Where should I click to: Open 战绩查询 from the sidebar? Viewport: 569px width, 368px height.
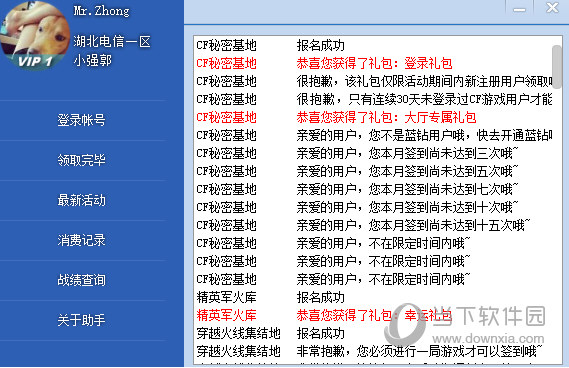click(81, 280)
